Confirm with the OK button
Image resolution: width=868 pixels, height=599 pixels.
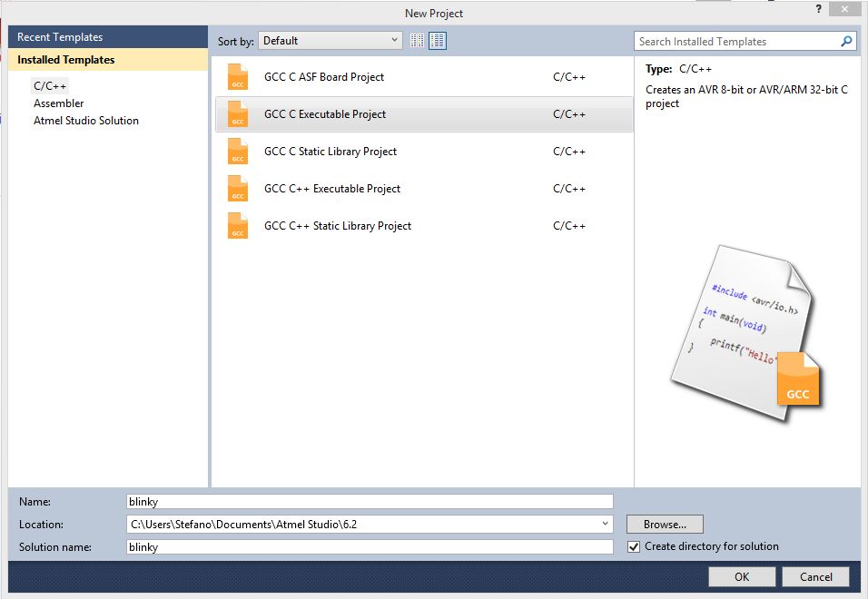point(742,576)
